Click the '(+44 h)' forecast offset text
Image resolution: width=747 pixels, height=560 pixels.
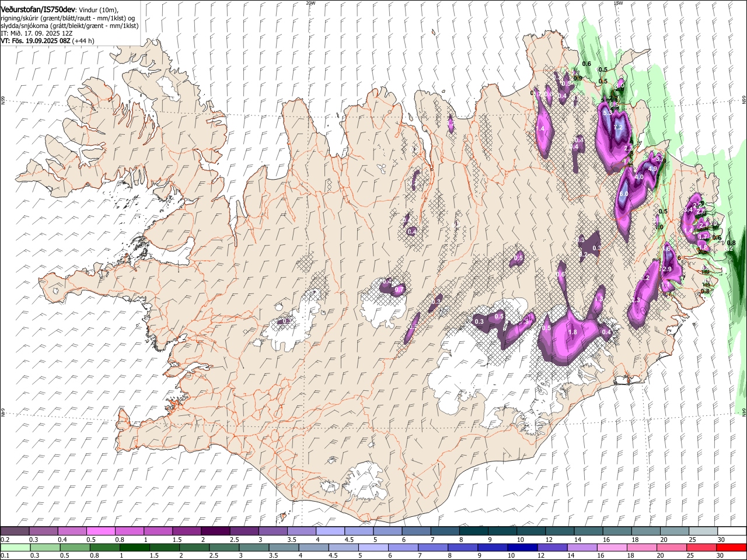tap(83, 41)
